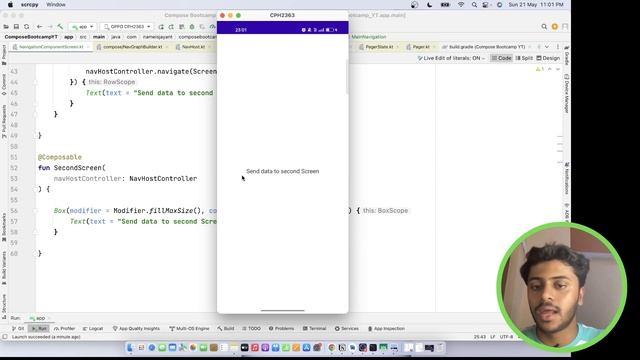Click line number 51 in the gutter
The width and height of the screenshot is (640, 360).
tap(14, 157)
